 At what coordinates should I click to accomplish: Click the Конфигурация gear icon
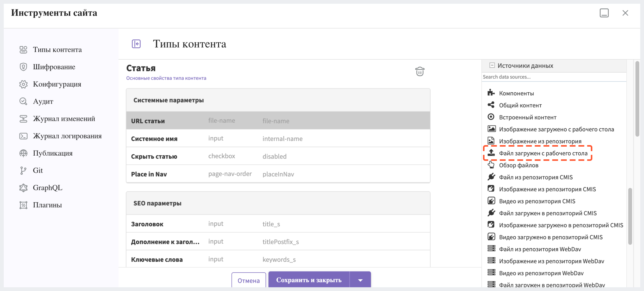pyautogui.click(x=23, y=84)
